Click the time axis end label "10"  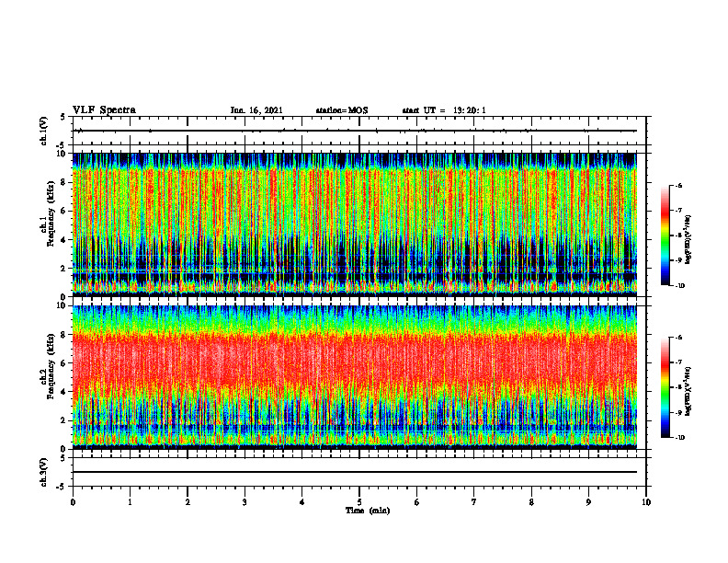pos(646,502)
